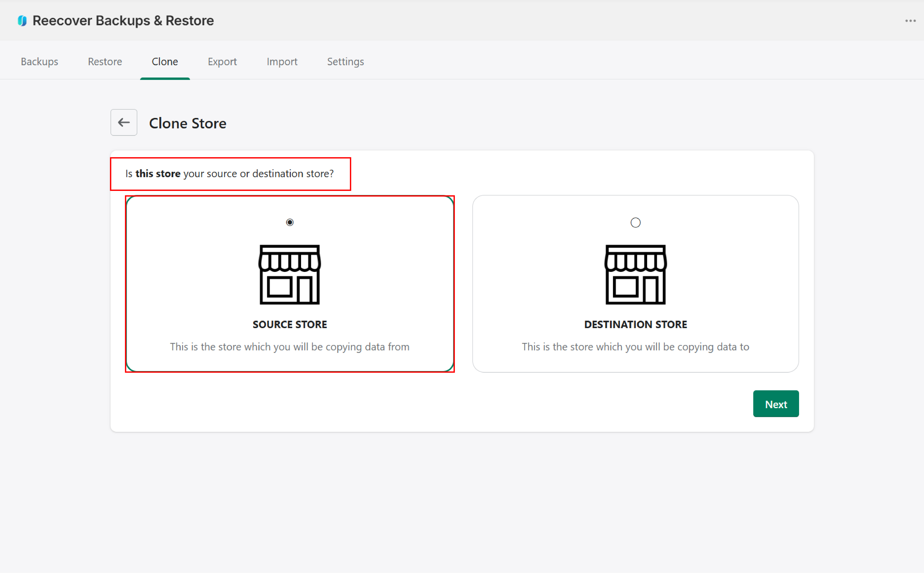Screen dimensions: 924x573
Task: Click 'copying data to' description text
Action: coord(635,347)
